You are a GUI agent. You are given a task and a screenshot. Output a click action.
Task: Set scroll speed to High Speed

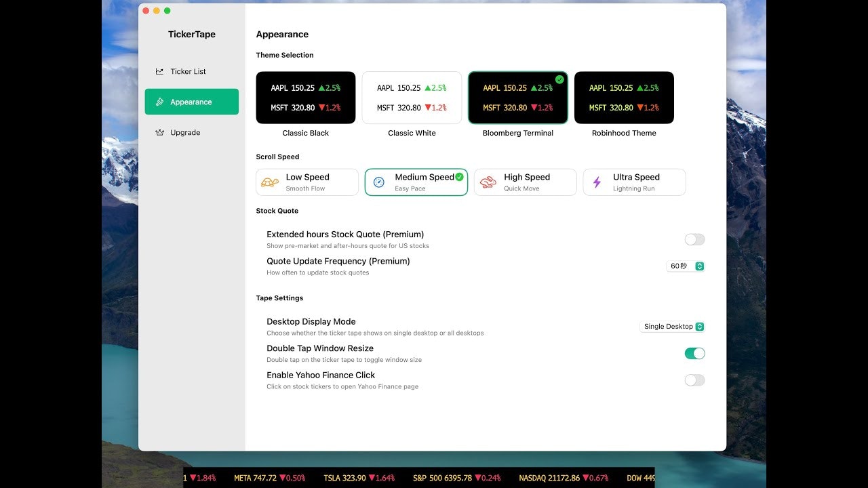click(x=526, y=182)
